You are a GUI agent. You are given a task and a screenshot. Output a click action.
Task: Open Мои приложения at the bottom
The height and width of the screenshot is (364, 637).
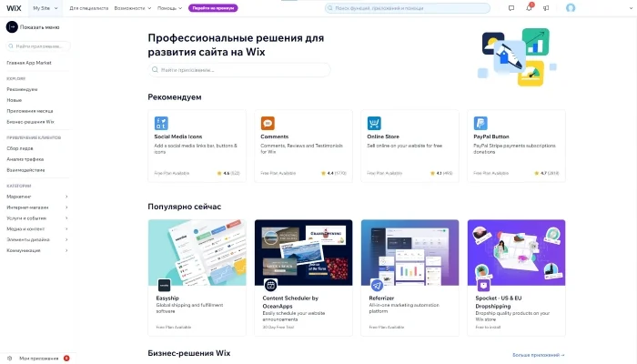(39, 359)
